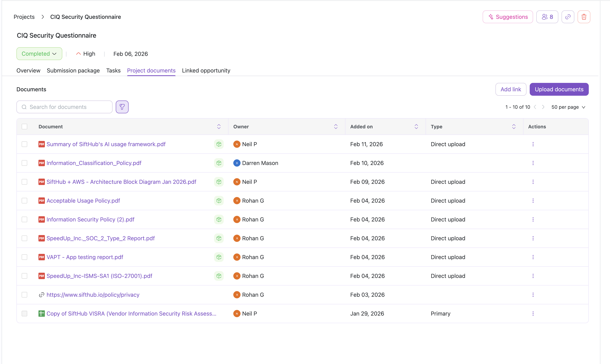Click cube icon next to Information_Classification_Policy.pdf
The height and width of the screenshot is (364, 610).
[x=219, y=163]
